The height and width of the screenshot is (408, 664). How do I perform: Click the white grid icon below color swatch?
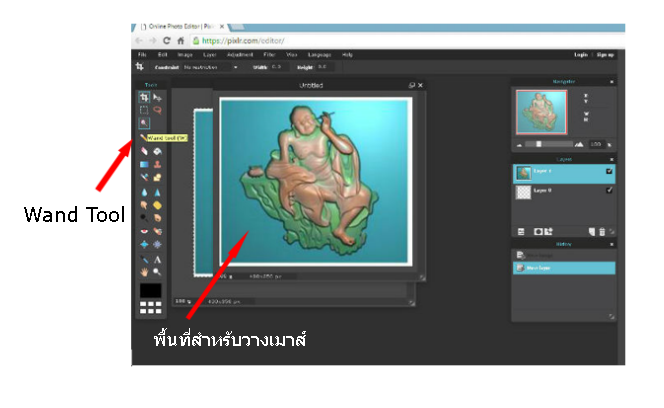tap(150, 308)
